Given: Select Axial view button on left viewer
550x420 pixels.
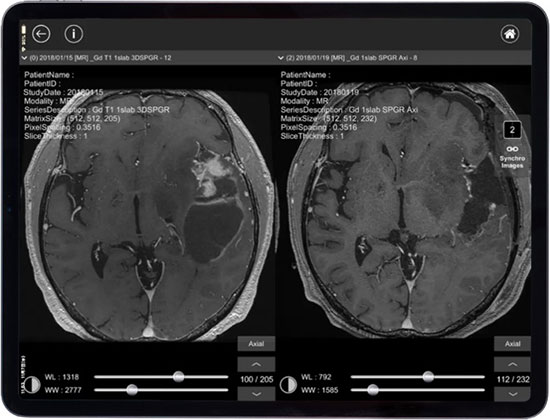Looking at the screenshot, I should (x=256, y=344).
